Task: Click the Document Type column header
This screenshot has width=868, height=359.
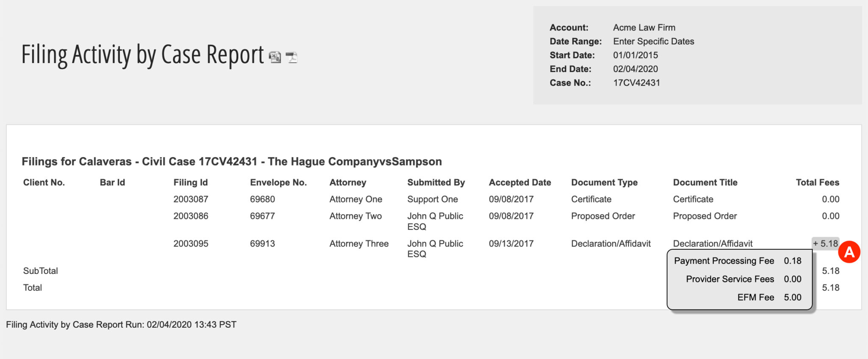Action: [x=604, y=182]
